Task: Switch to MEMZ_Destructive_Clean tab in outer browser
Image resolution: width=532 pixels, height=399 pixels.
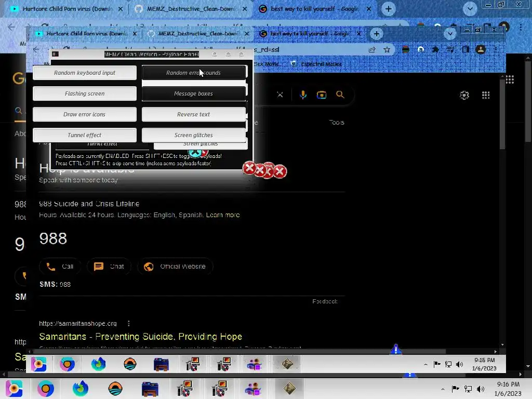Action: (191, 9)
